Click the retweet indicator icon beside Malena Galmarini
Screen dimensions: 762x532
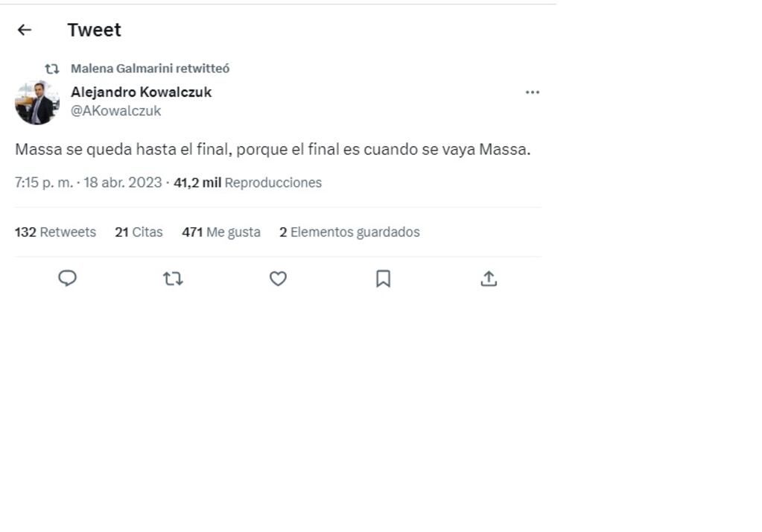tap(51, 68)
